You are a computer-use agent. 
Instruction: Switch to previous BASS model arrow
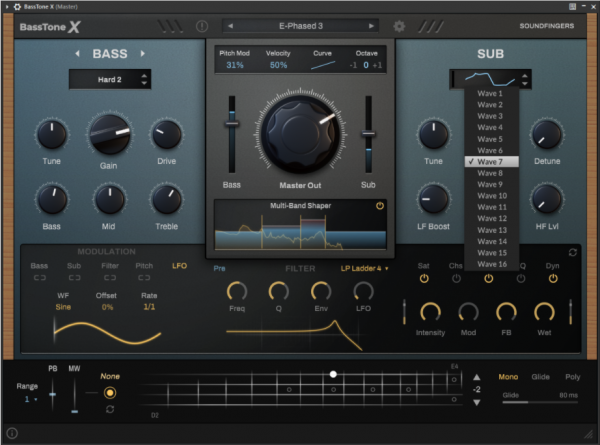point(78,54)
